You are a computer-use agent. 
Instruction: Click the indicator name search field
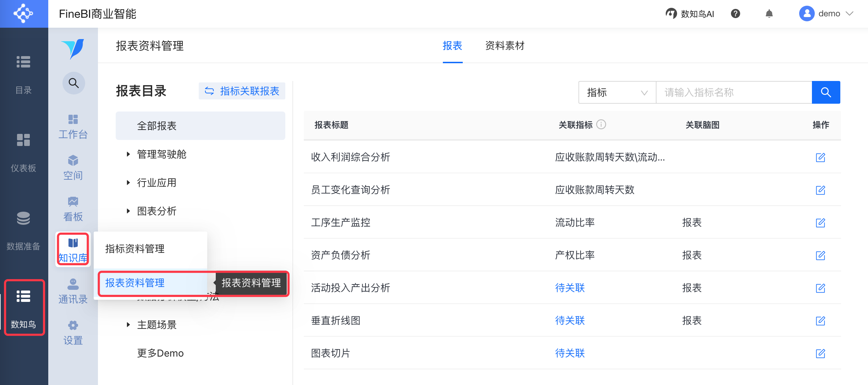coord(734,92)
